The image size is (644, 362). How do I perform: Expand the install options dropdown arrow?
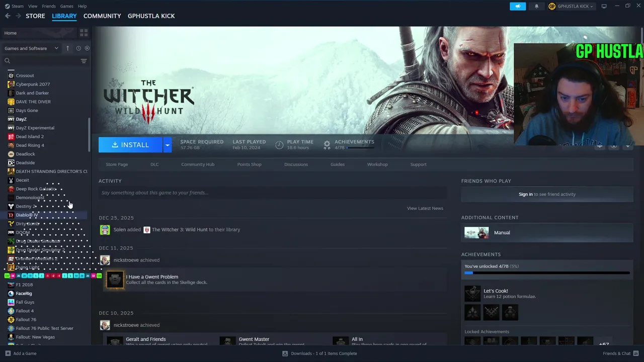click(168, 145)
